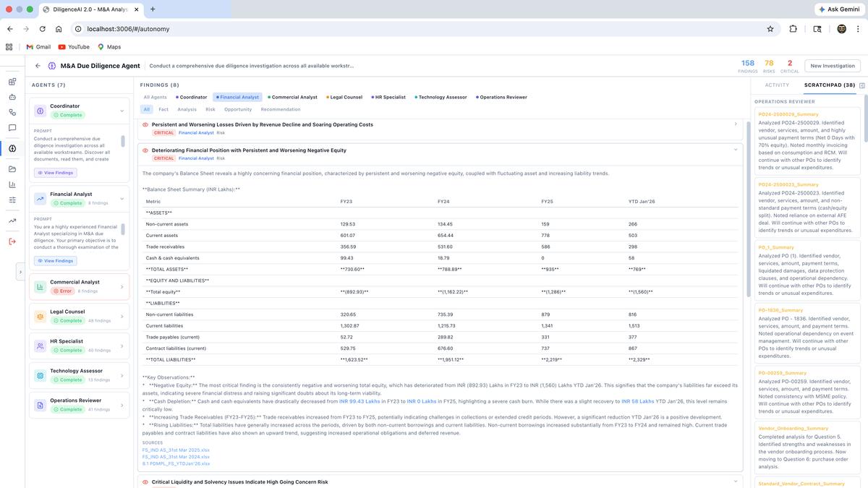Click the Financial Analyst prompt text scrollbar
The image size is (868, 488).
[x=123, y=229]
